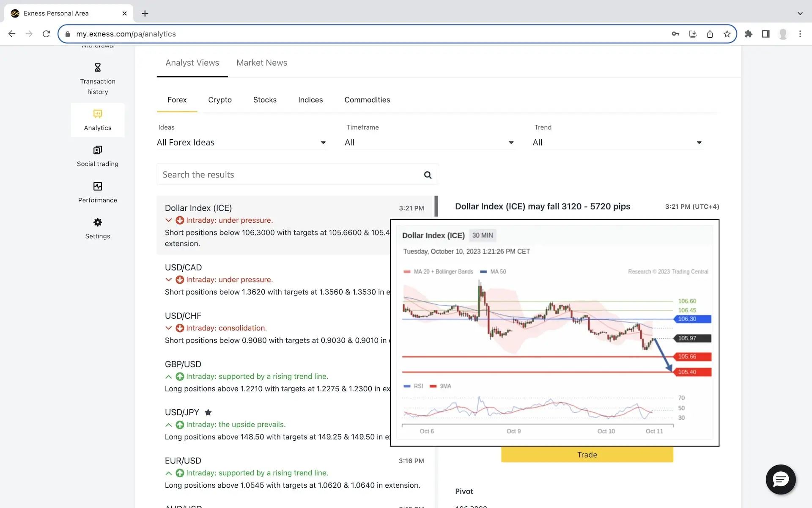Expand the USD/CAD idea chevron

tap(168, 279)
